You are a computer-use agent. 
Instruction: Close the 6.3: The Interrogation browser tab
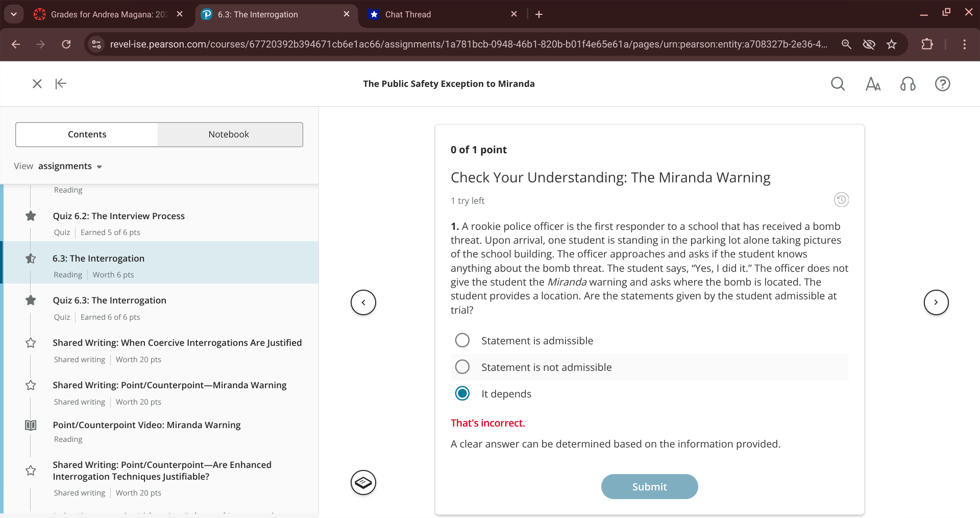coord(347,14)
